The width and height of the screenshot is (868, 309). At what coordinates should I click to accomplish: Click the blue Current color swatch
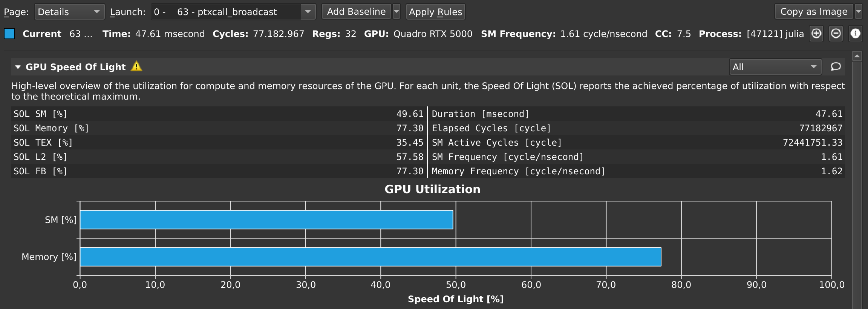(x=9, y=34)
